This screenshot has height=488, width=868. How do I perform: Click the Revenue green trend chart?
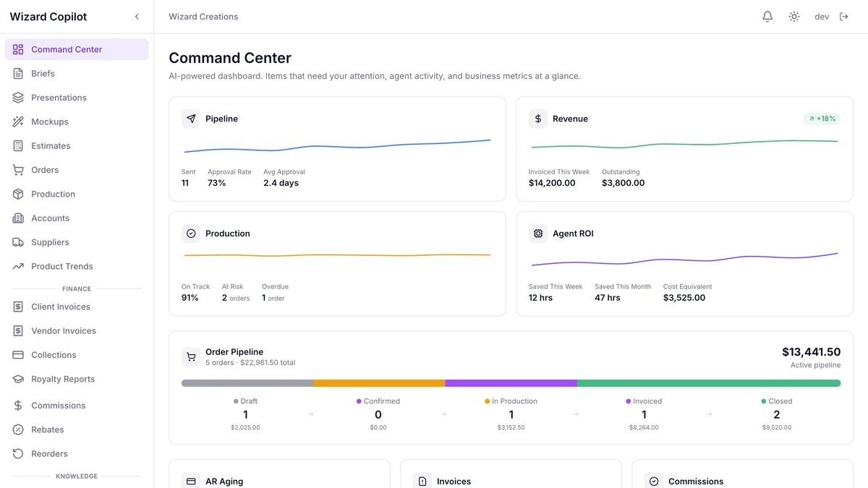click(x=684, y=144)
